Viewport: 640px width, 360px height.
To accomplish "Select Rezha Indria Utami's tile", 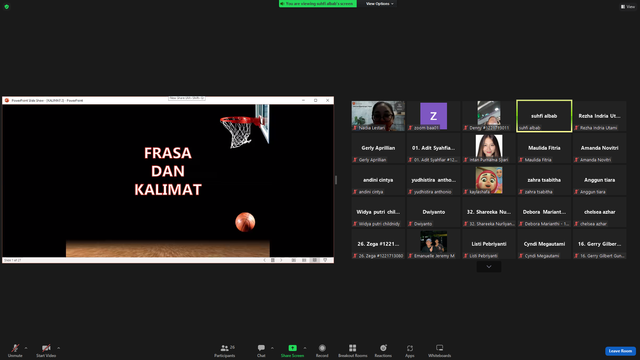I will tap(600, 116).
